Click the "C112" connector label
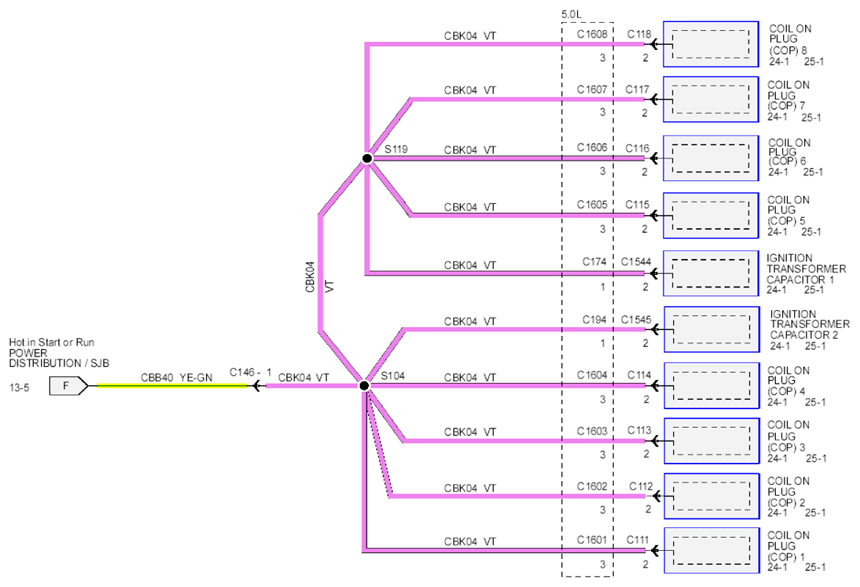 click(x=641, y=487)
